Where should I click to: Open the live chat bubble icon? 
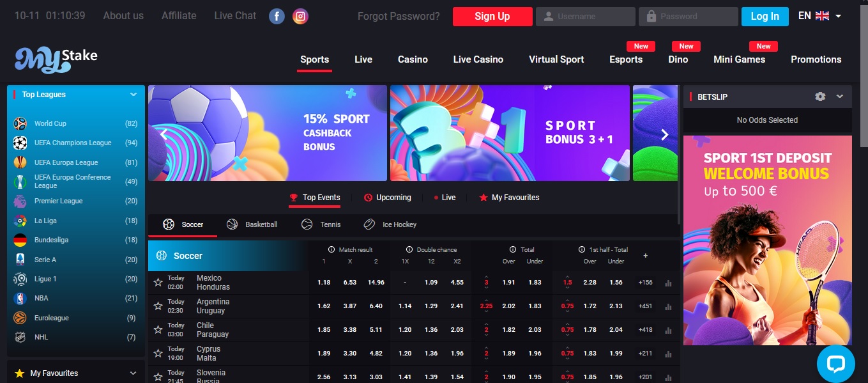(835, 364)
